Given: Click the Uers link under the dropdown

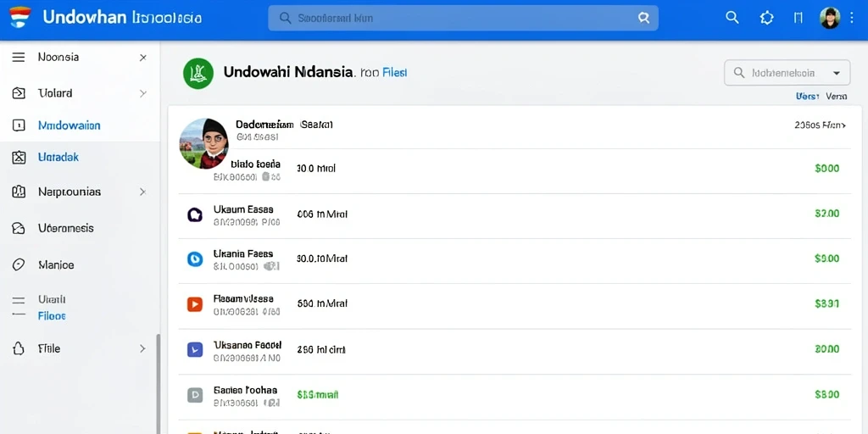Looking at the screenshot, I should tap(807, 97).
